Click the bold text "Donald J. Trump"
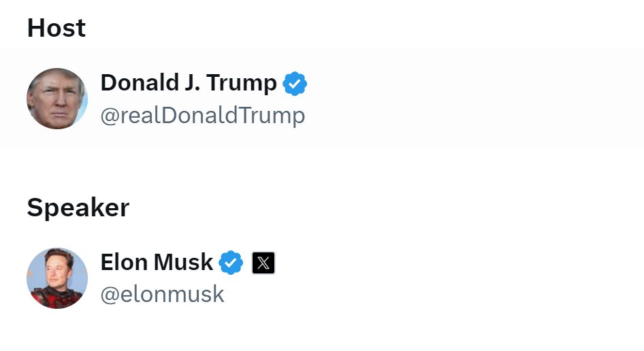Image resolution: width=644 pixels, height=351 pixels. [189, 83]
